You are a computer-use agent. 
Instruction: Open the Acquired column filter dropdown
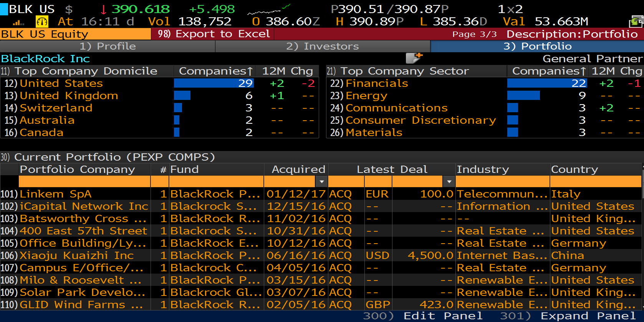pos(321,181)
